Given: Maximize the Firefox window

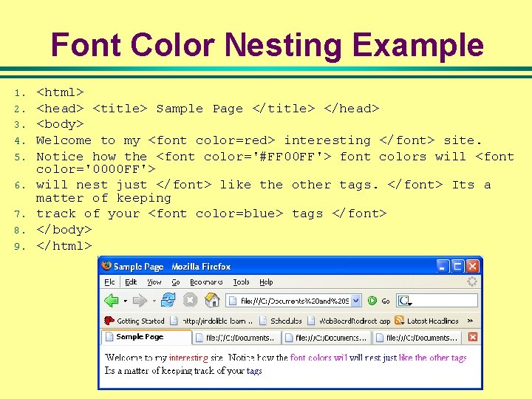Looking at the screenshot, I should (457, 267).
